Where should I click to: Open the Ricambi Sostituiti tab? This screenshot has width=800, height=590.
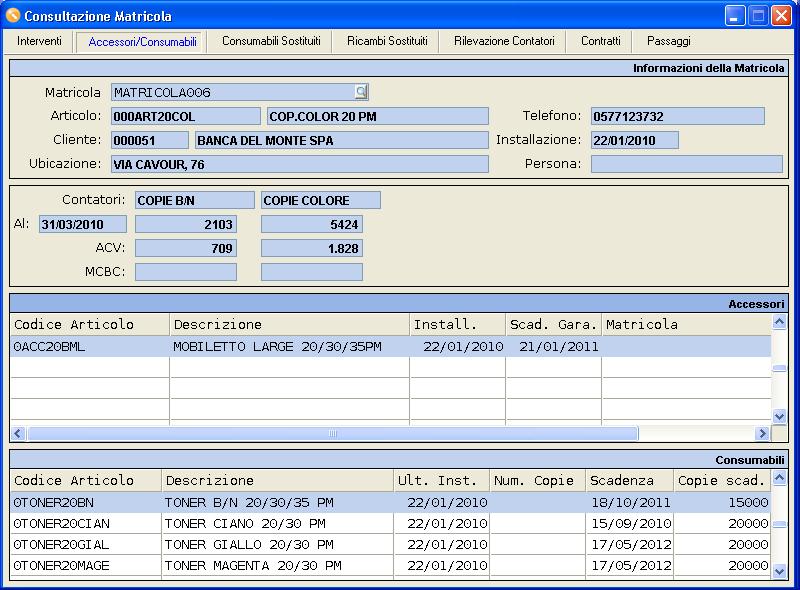[x=387, y=41]
